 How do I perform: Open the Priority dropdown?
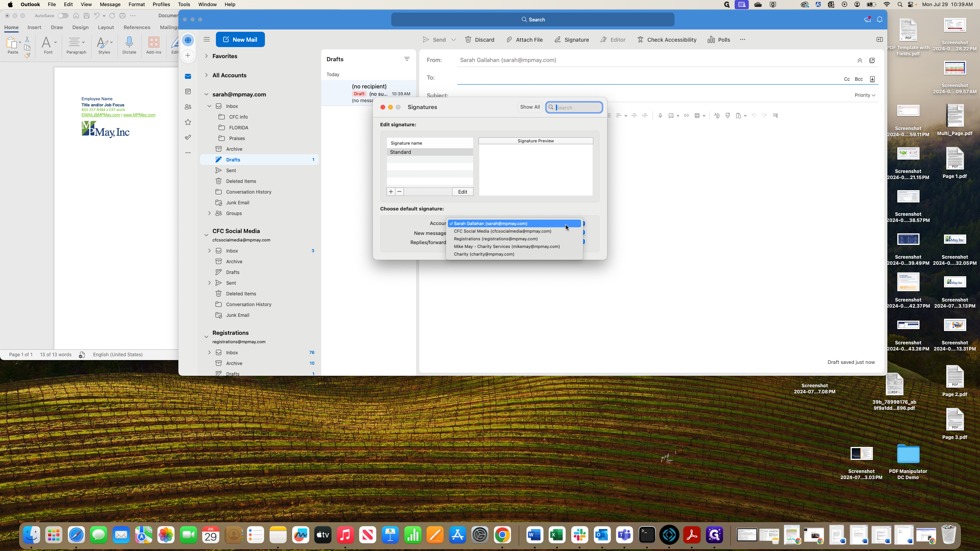click(865, 95)
